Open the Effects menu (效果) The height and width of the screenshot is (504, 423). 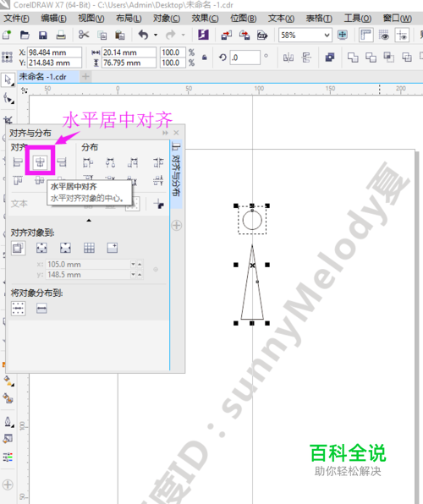205,19
